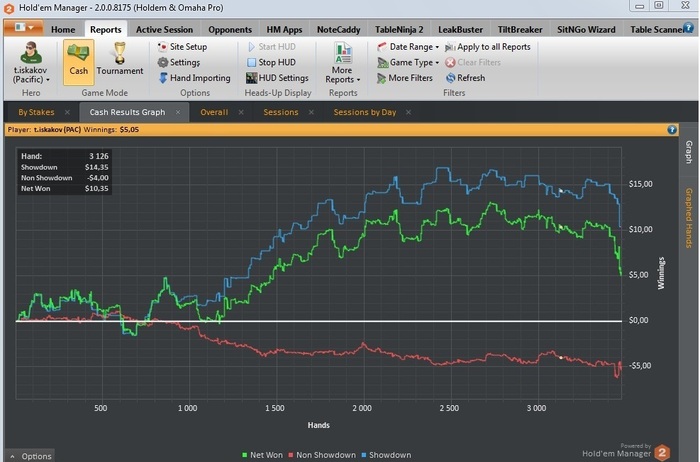Click the help icon on player bar
This screenshot has width=700, height=462.
pos(672,130)
